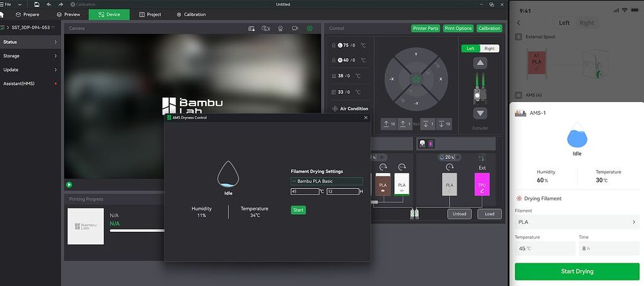Click the -X axis jog segment

coord(392,79)
